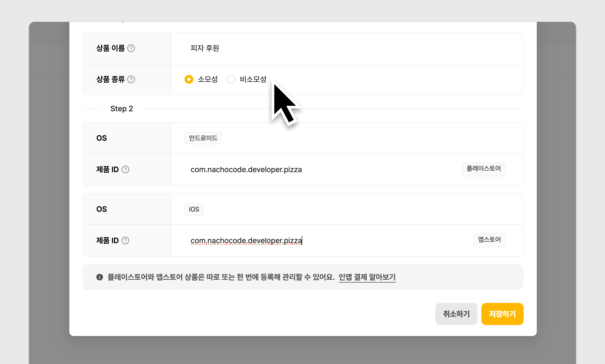This screenshot has width=605, height=364.
Task: Select the 소모성 radio button
Action: (x=189, y=79)
